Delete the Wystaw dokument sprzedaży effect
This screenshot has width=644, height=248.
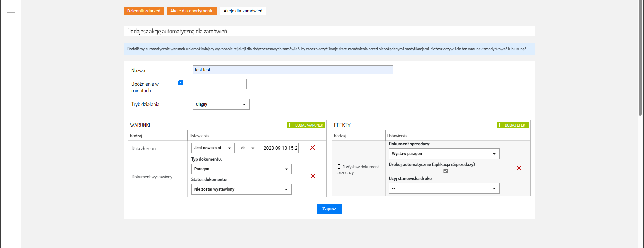point(518,168)
